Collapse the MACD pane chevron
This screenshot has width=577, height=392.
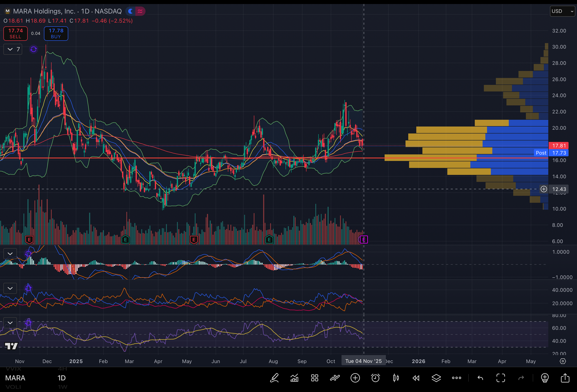[x=10, y=253]
